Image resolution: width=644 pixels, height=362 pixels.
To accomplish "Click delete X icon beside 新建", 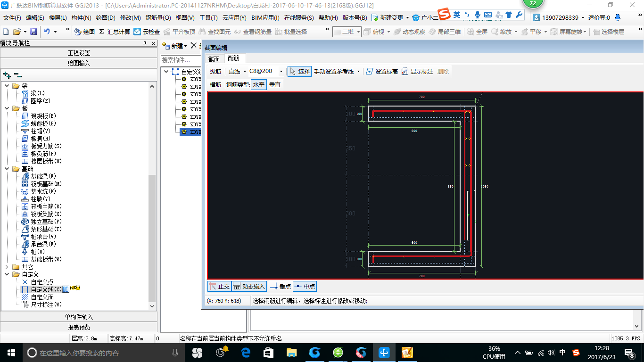I will 193,46.
